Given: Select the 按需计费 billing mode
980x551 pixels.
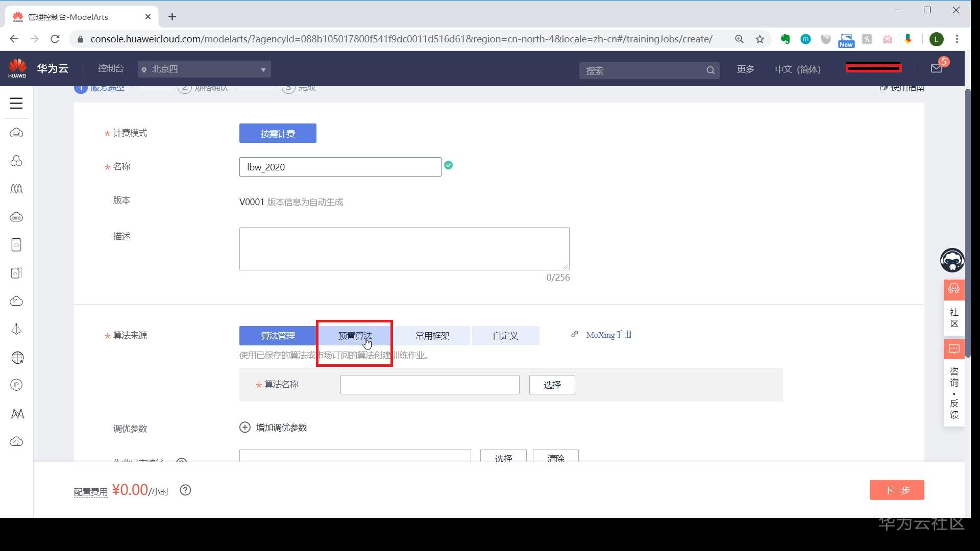Looking at the screenshot, I should coord(278,134).
